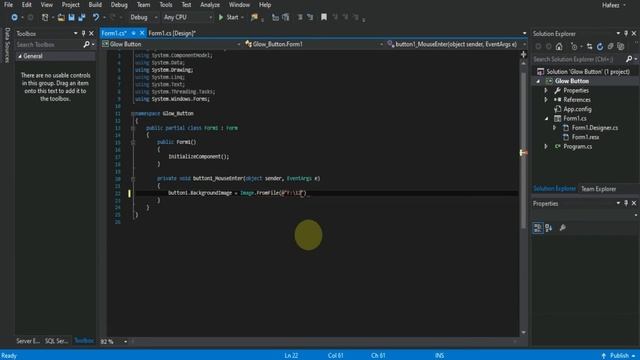Click the Categorized icon in the Properties panel
The height and width of the screenshot is (360, 640).
click(x=538, y=228)
